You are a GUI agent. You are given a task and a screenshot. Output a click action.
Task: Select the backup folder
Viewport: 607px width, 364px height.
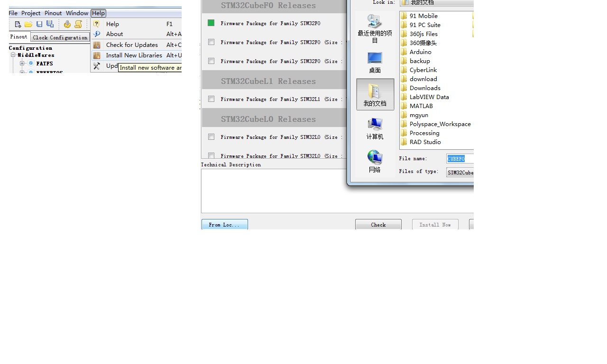coord(415,61)
